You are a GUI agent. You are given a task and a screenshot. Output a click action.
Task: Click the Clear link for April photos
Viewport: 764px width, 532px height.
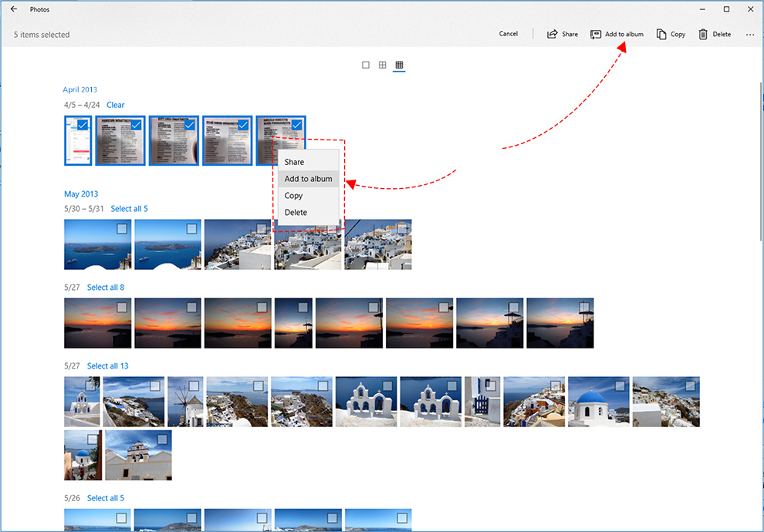click(x=116, y=105)
